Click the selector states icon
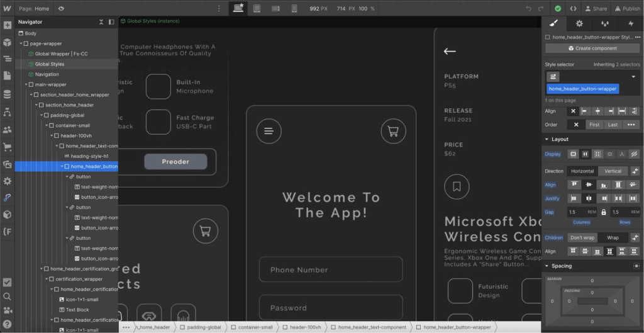Image resolution: width=644 pixels, height=333 pixels. [x=553, y=77]
